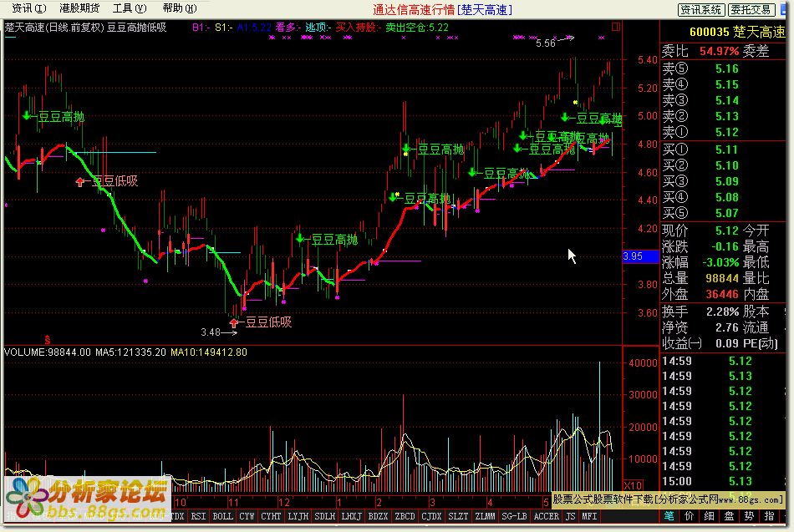Open the 港股期货 menu
Image resolution: width=794 pixels, height=532 pixels.
click(79, 8)
